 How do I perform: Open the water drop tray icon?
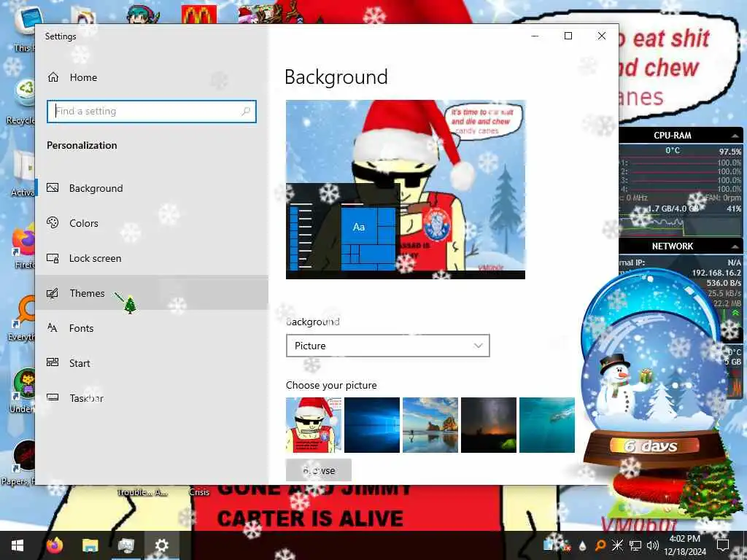pyautogui.click(x=583, y=545)
